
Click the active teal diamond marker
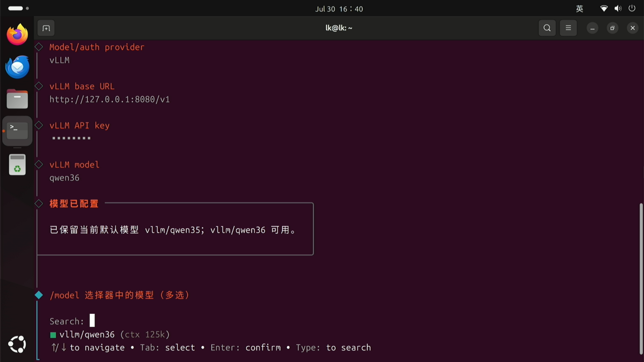(x=39, y=295)
